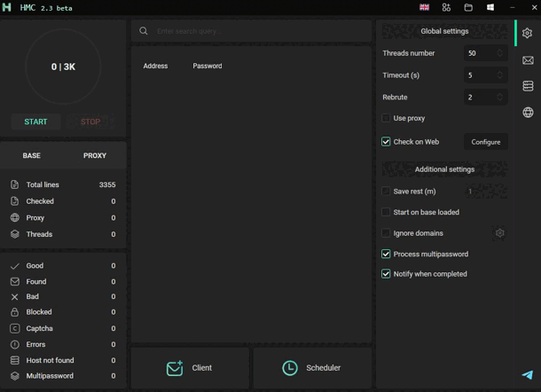The width and height of the screenshot is (541, 392).
Task: Open the folder icon in title bar
Action: (468, 7)
